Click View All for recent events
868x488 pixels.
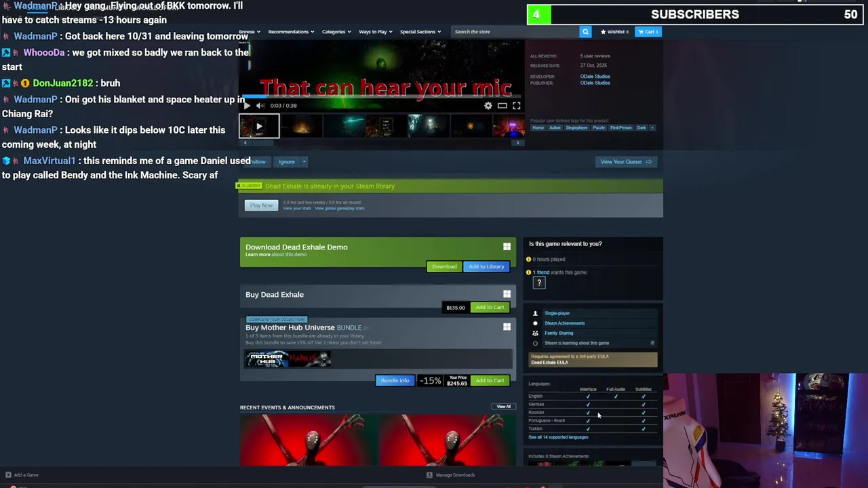coord(503,407)
